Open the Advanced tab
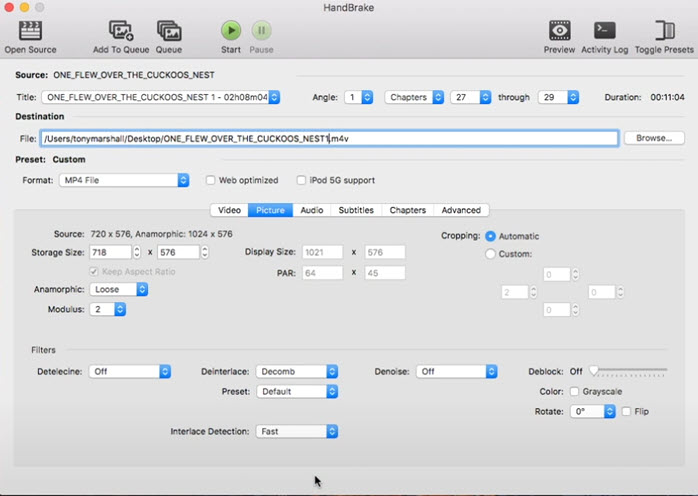698x496 pixels. pos(461,210)
